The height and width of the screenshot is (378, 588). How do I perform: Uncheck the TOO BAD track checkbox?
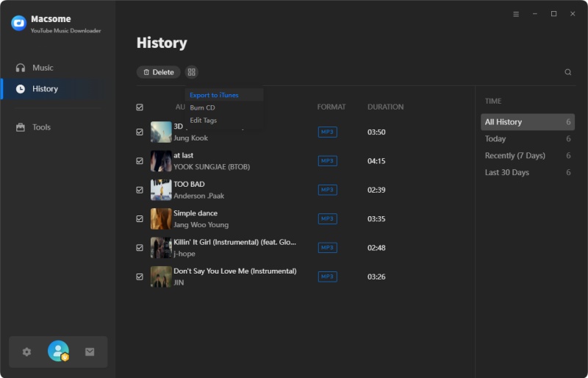click(140, 190)
